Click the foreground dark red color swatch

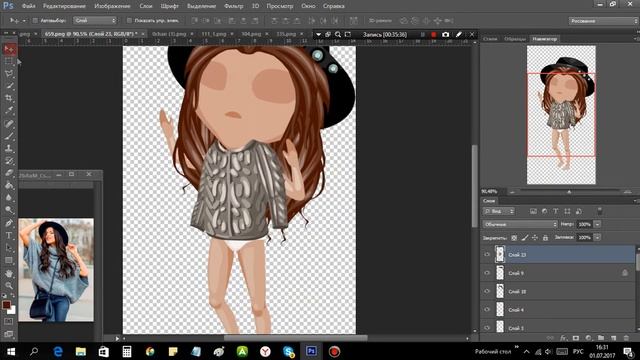point(6,305)
